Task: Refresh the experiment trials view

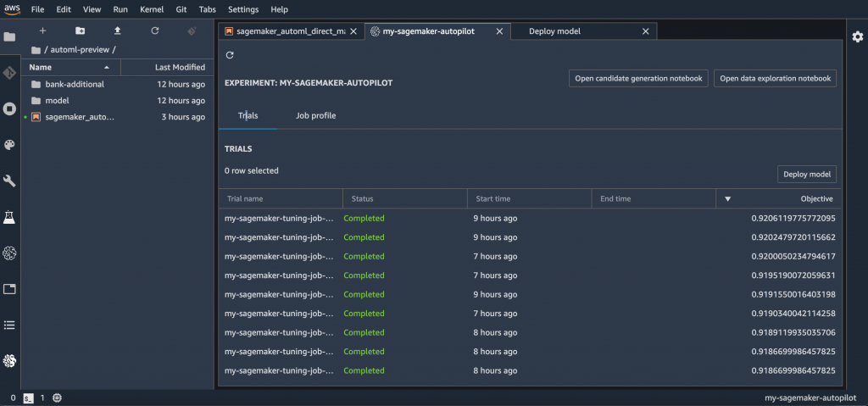Action: (231, 55)
